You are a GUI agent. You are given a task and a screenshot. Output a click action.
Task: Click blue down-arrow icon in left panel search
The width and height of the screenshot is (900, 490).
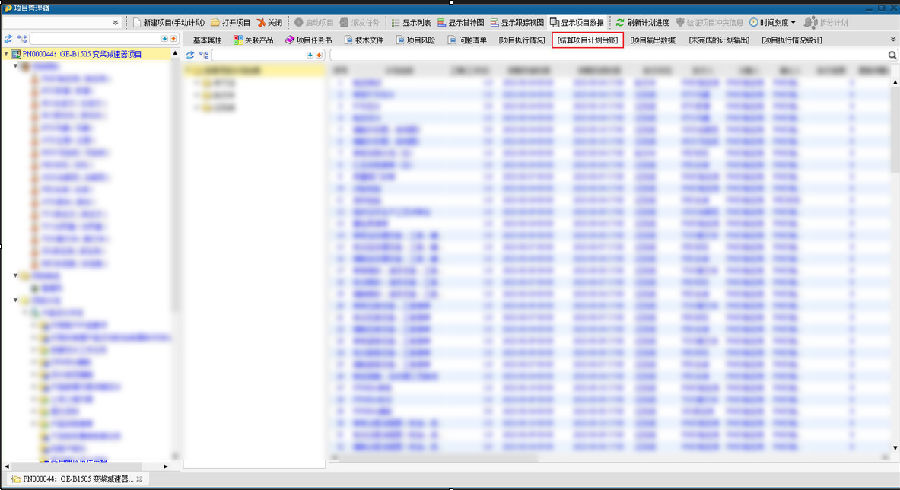coord(165,39)
